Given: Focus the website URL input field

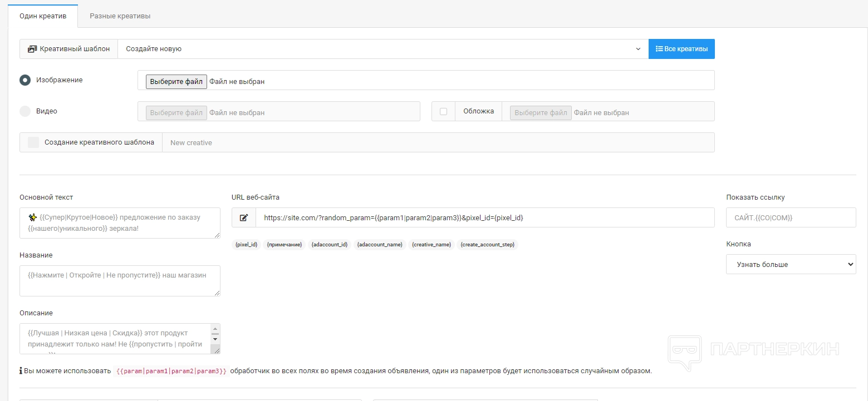Looking at the screenshot, I should [485, 217].
